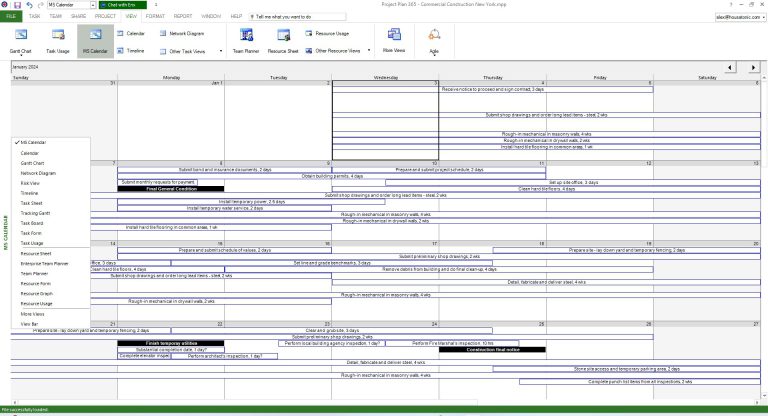
Task: Go to the previous month with left arrow
Action: [731, 67]
